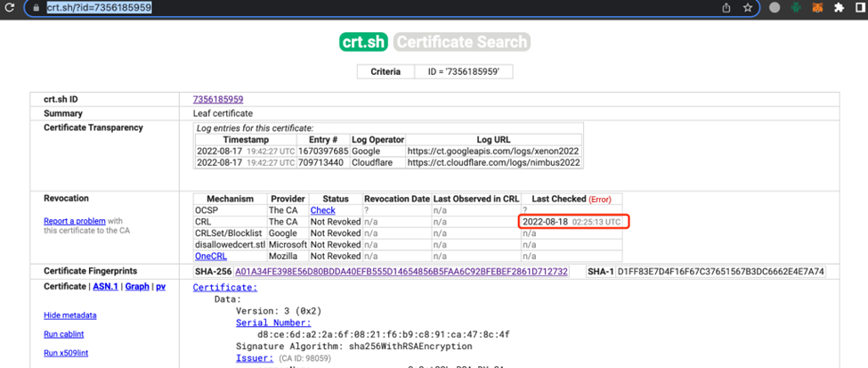The width and height of the screenshot is (868, 368).
Task: Switch to the Graph certificate view
Action: (137, 287)
